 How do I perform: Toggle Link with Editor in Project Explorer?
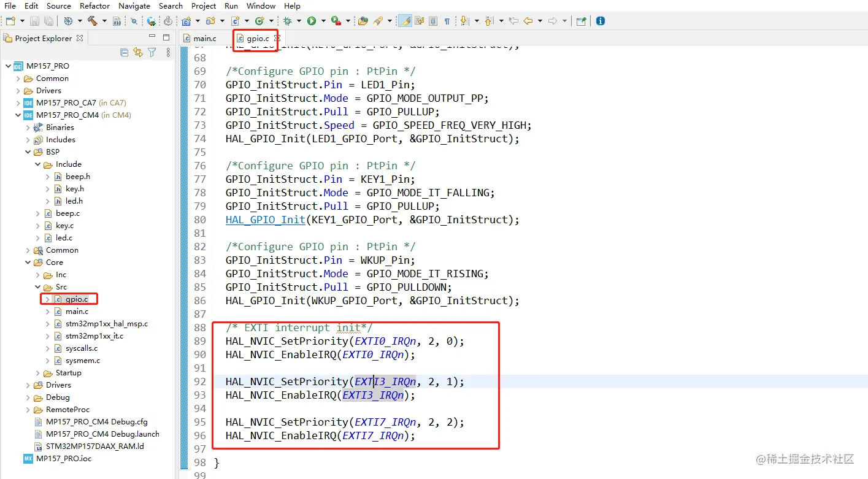point(138,53)
